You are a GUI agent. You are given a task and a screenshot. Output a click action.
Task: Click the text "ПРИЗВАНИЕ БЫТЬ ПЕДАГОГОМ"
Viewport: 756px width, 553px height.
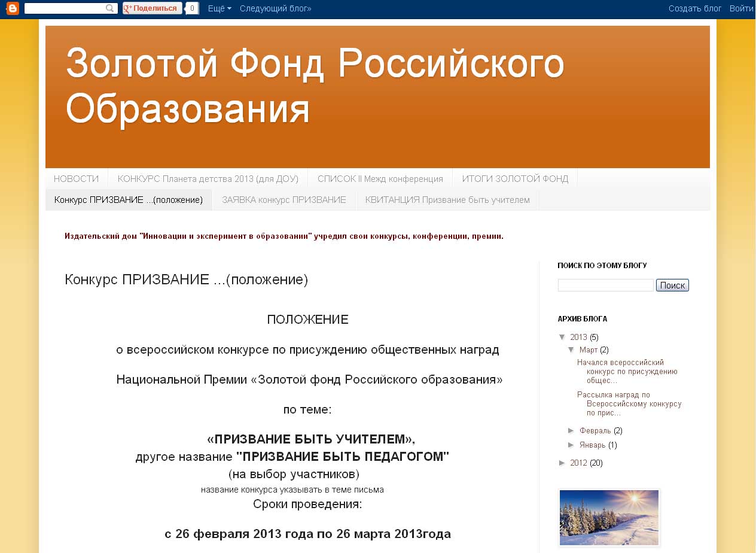coord(343,457)
